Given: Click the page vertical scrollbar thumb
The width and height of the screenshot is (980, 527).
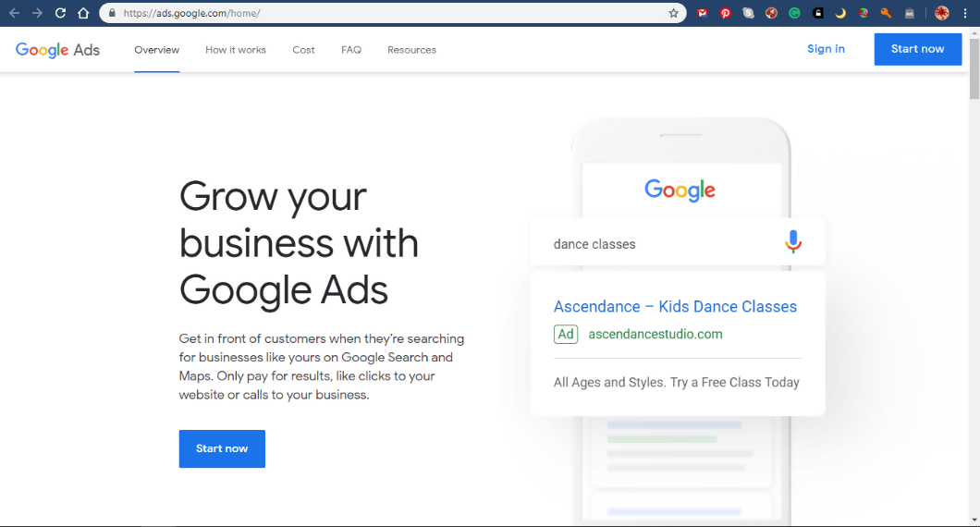Looking at the screenshot, I should click(974, 67).
